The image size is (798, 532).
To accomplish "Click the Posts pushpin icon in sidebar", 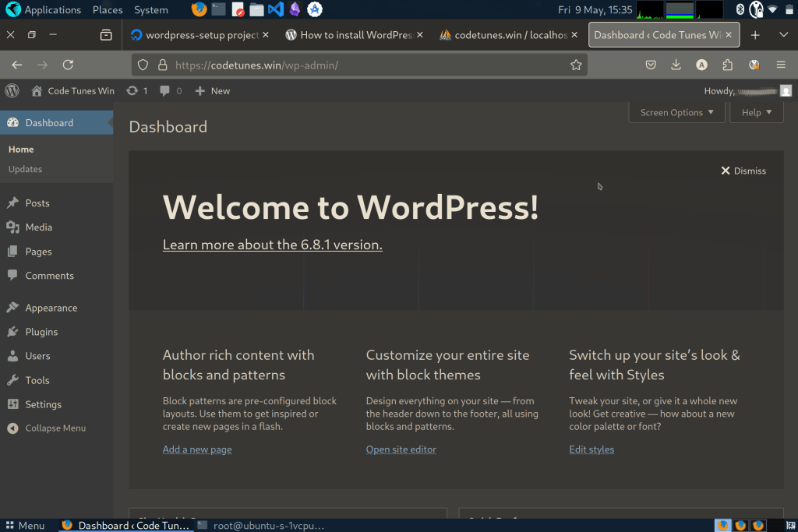I will 12,203.
